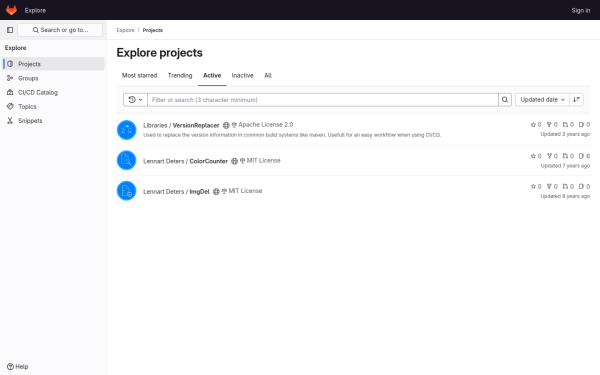
Task: Switch to the Most starred tab
Action: point(139,75)
